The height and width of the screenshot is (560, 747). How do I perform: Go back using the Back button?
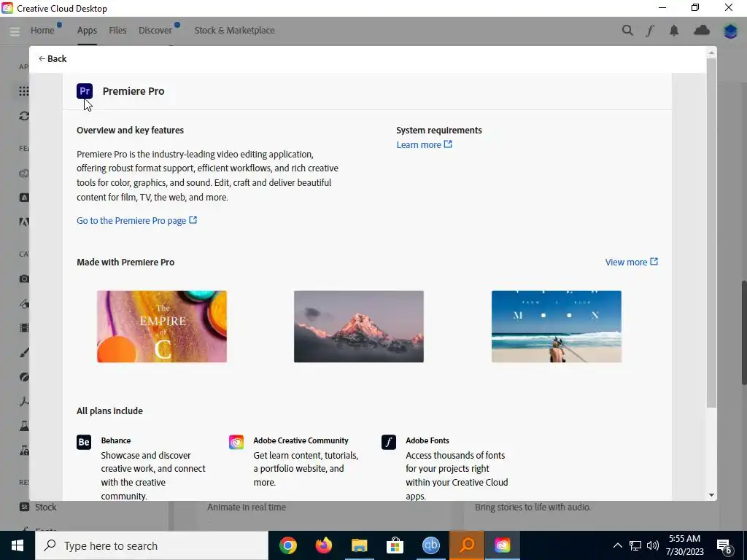click(x=53, y=58)
